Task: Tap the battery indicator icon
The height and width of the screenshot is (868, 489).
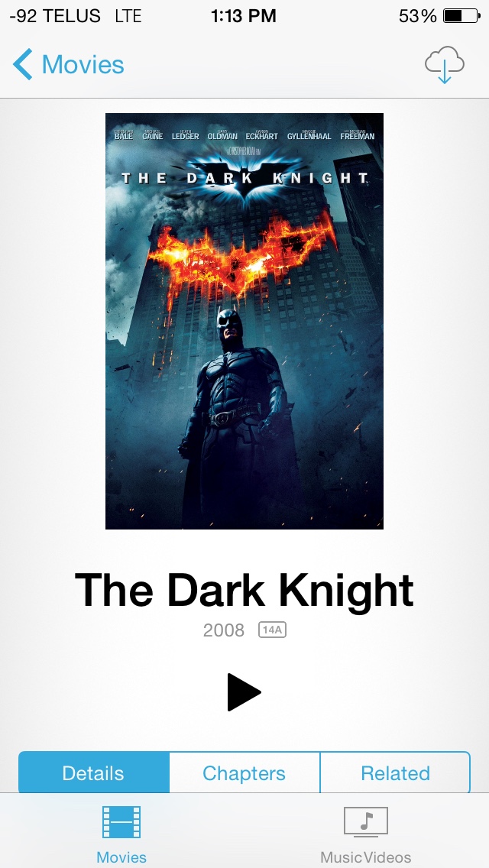Action: point(461,16)
